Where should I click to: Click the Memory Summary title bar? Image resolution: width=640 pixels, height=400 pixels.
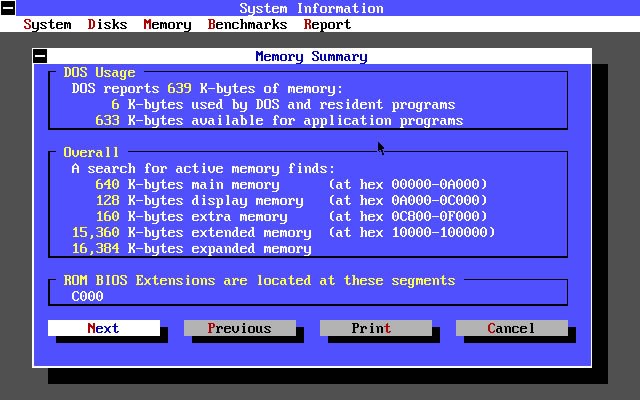(312, 56)
